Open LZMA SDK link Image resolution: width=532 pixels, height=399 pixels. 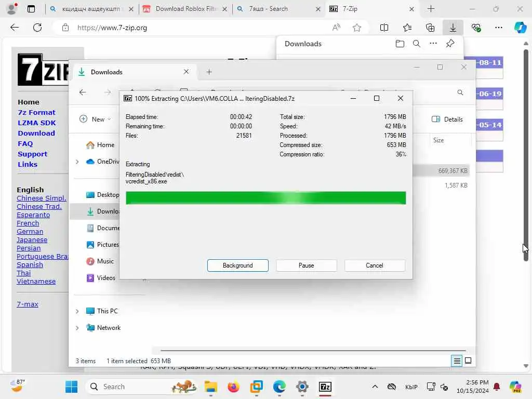(37, 123)
